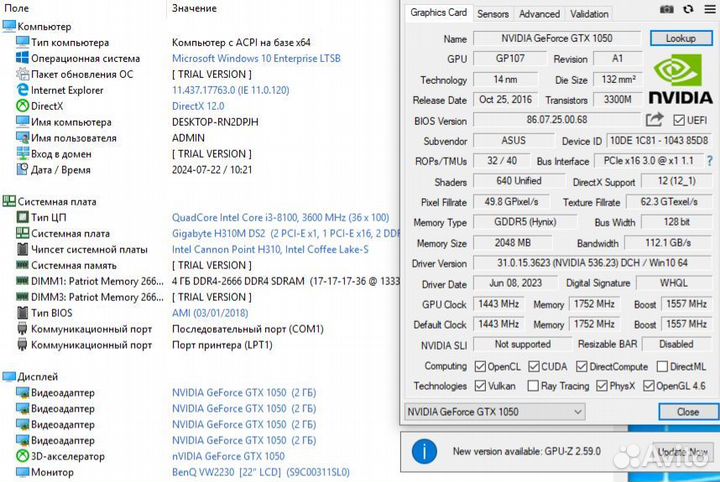Toggle the CUDA checkbox
Image resolution: width=720 pixels, height=482 pixels.
[x=534, y=366]
